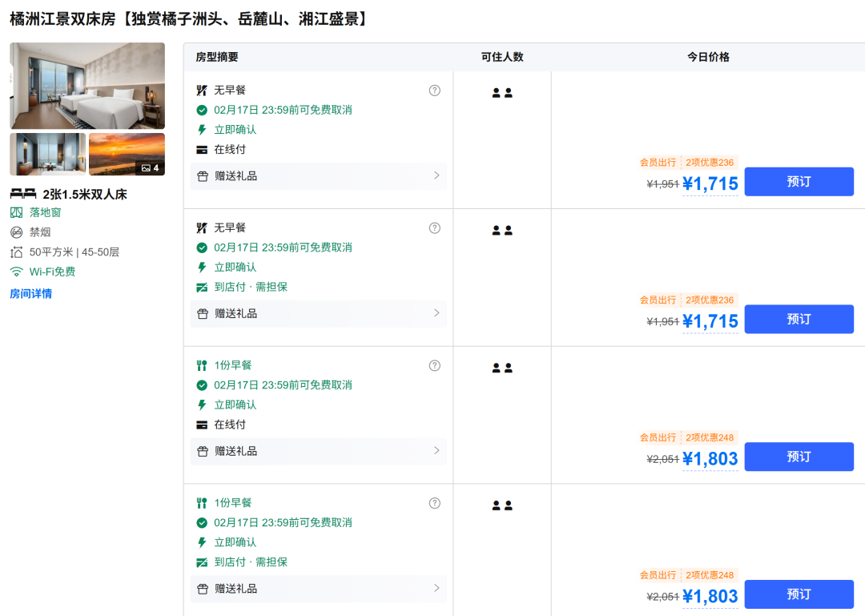This screenshot has width=865, height=616.
Task: Click the 可住人数 column header
Action: click(x=502, y=57)
